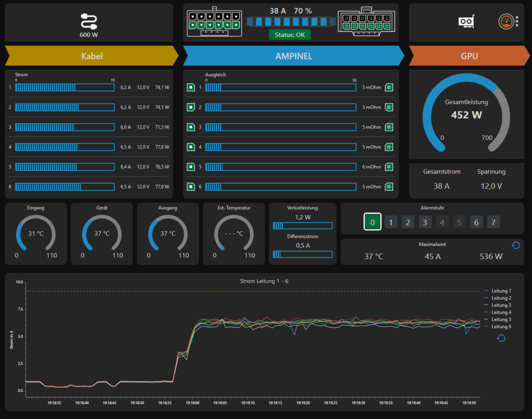Reset the Maximalwert values with the refresh icon
532x419 pixels.
tap(516, 245)
